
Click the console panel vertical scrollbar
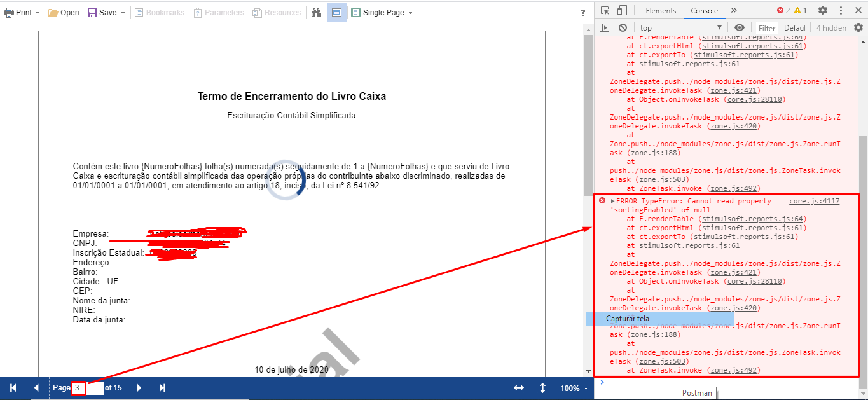click(863, 254)
